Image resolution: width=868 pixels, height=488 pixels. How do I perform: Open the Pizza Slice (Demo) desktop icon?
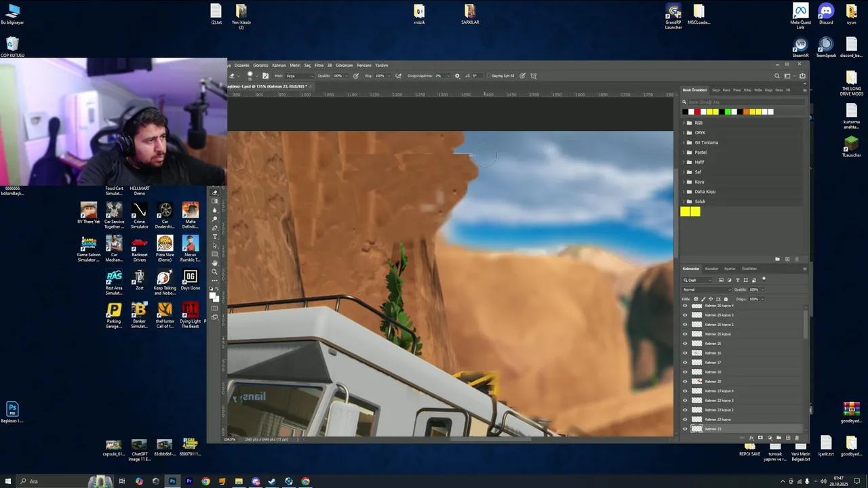165,249
